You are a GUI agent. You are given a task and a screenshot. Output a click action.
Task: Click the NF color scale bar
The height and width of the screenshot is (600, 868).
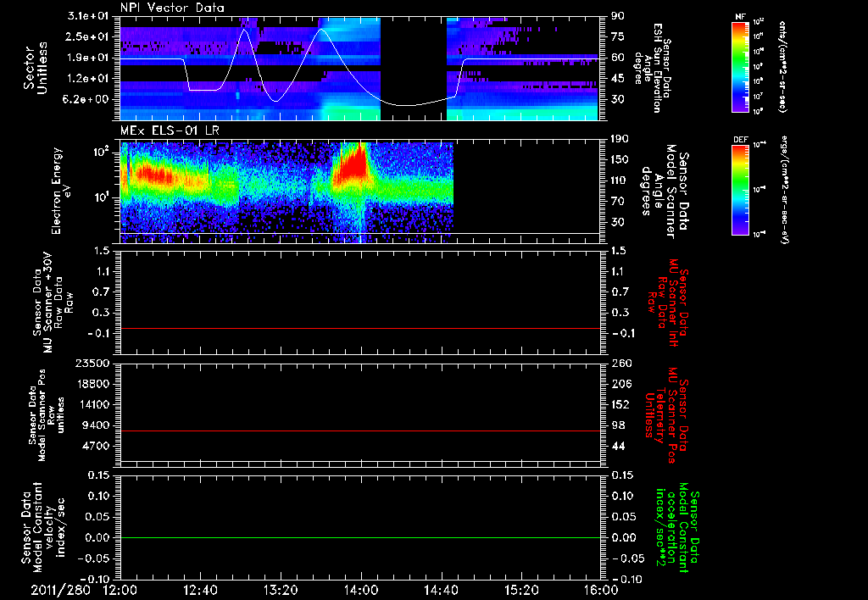tap(740, 66)
